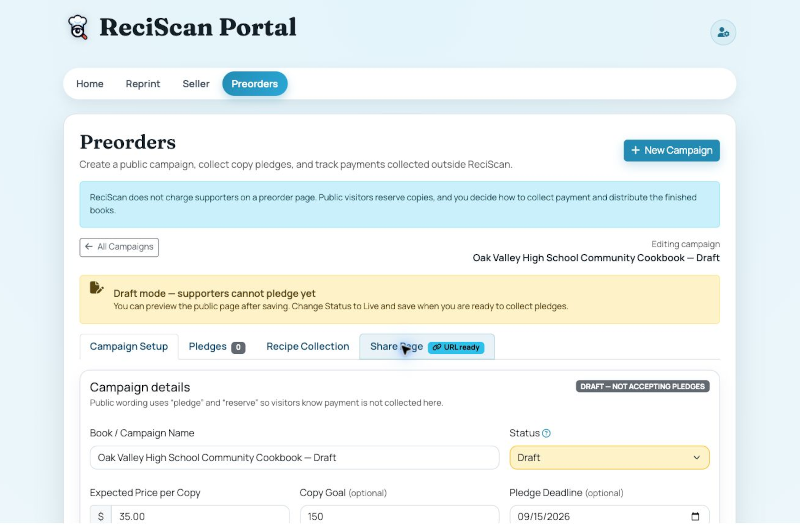Screen dimensions: 800x525
Task: Click the Expected Price per Copy field
Action: [200, 515]
